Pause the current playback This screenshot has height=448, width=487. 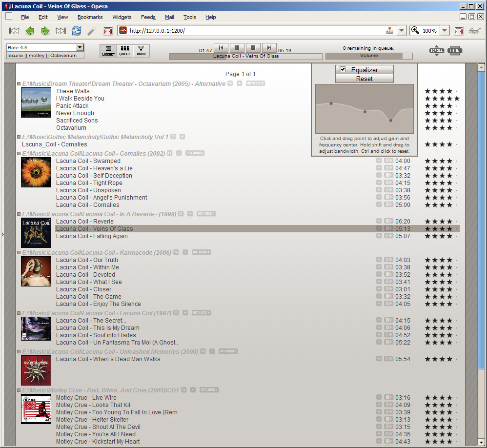point(237,47)
